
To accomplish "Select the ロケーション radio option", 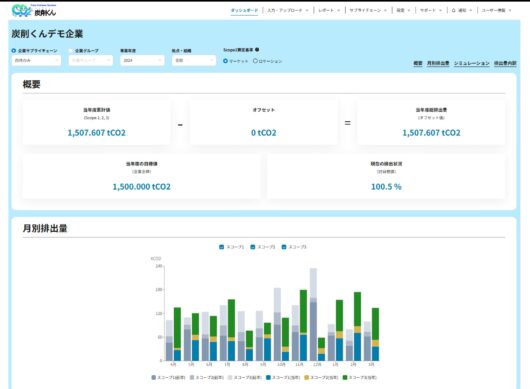I will [x=255, y=61].
